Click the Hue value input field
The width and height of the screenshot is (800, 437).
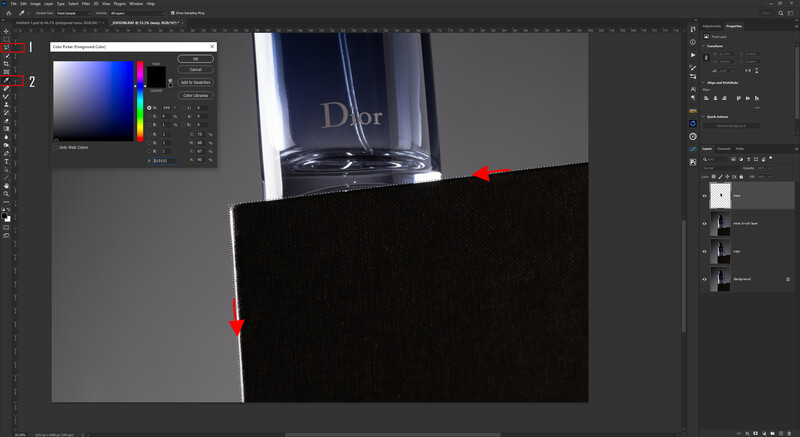click(167, 108)
